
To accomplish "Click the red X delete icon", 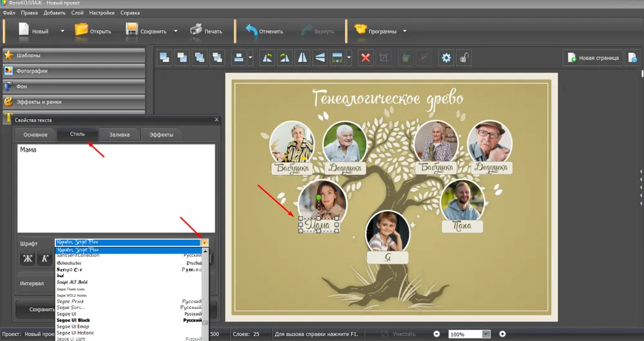I will (366, 58).
